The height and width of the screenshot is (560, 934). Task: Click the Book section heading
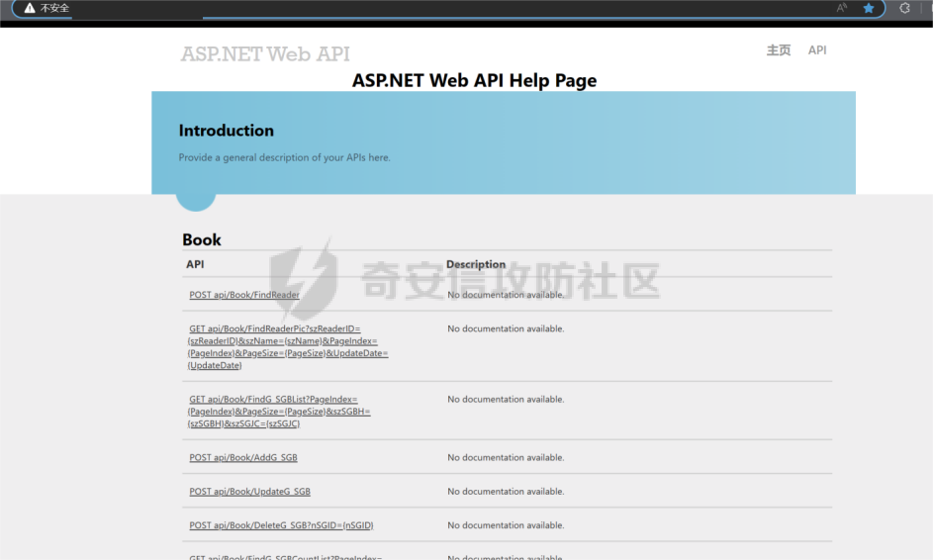coord(202,239)
